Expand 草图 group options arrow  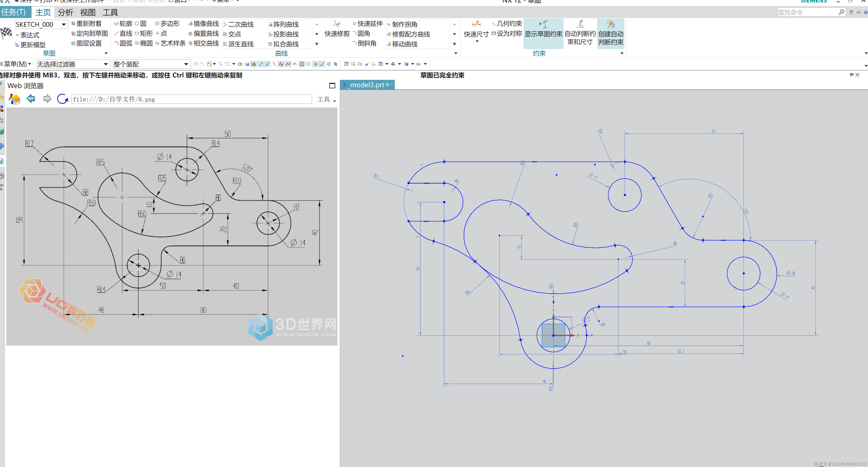[106, 53]
